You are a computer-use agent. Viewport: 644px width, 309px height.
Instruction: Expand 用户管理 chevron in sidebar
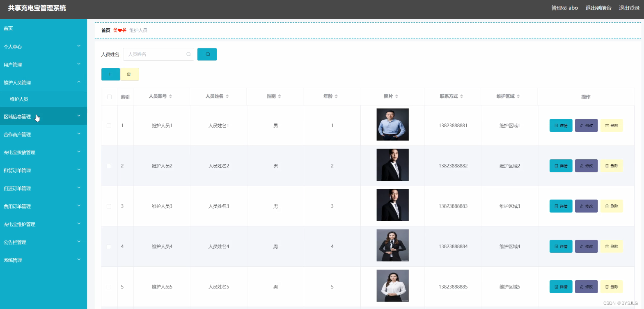[x=79, y=64]
